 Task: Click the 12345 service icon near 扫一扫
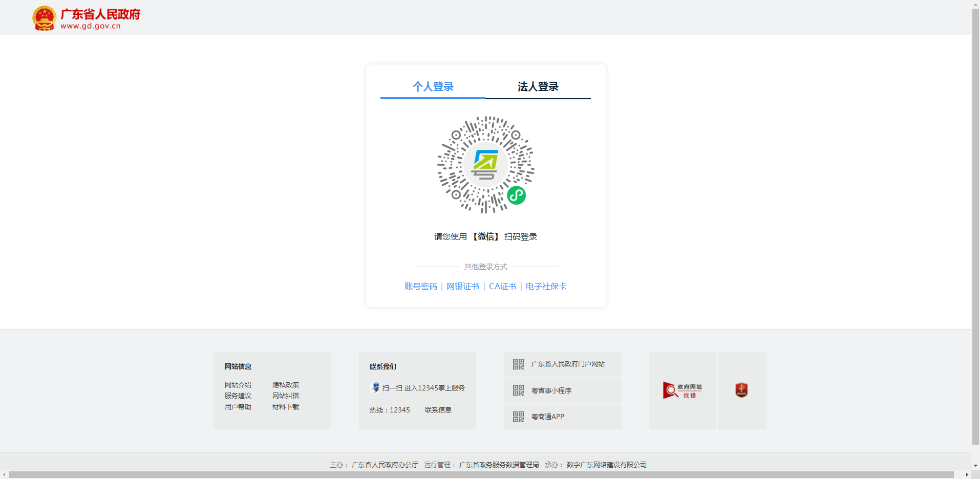(x=375, y=388)
